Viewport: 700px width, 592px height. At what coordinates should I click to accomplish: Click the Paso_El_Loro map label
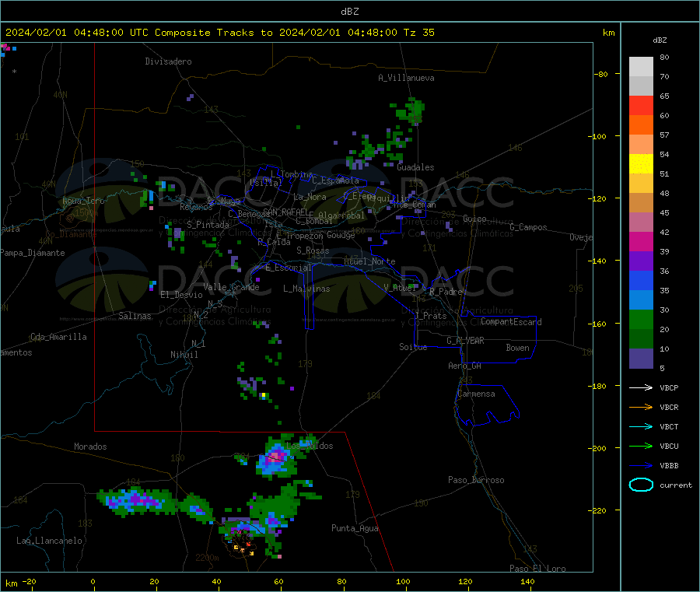tap(538, 569)
